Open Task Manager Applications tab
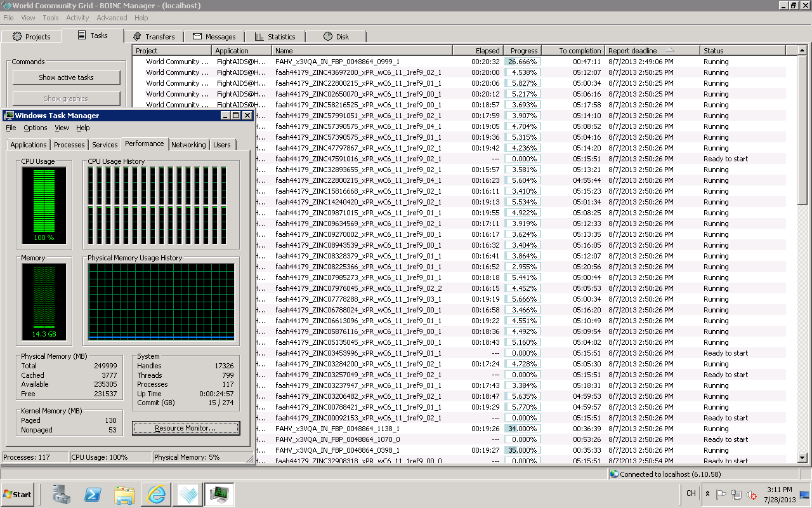The height and width of the screenshot is (508, 812). coord(29,145)
